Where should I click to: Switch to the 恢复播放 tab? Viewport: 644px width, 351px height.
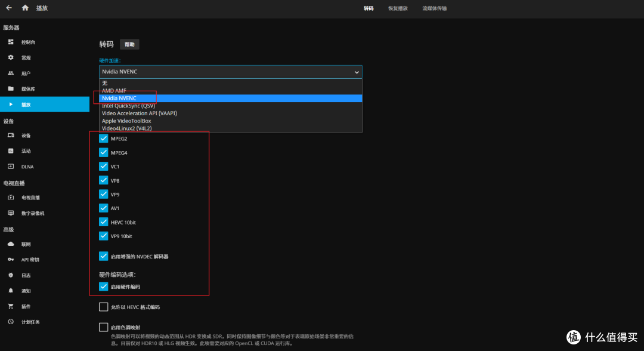[x=397, y=8]
